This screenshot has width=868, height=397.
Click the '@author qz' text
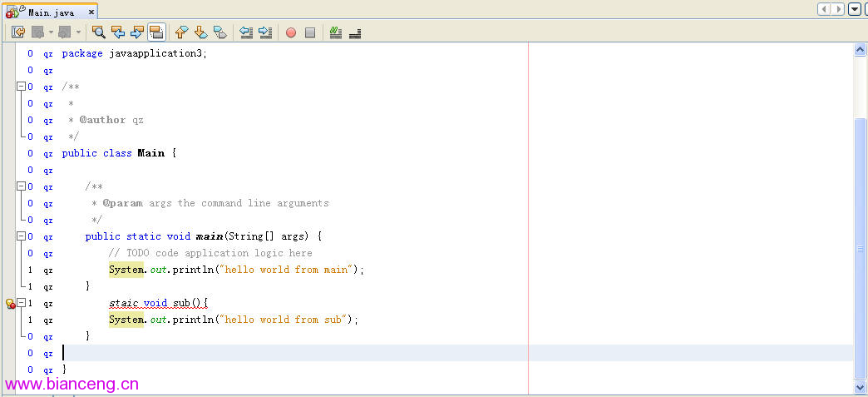pos(111,121)
